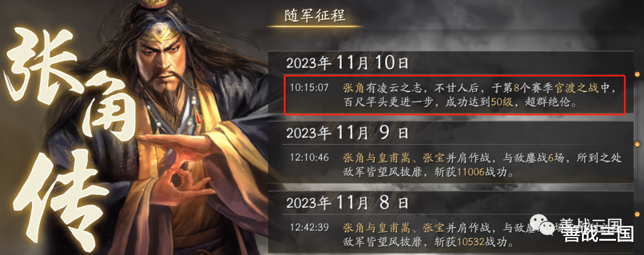Open the 官渡之战 highlighted link

572,88
